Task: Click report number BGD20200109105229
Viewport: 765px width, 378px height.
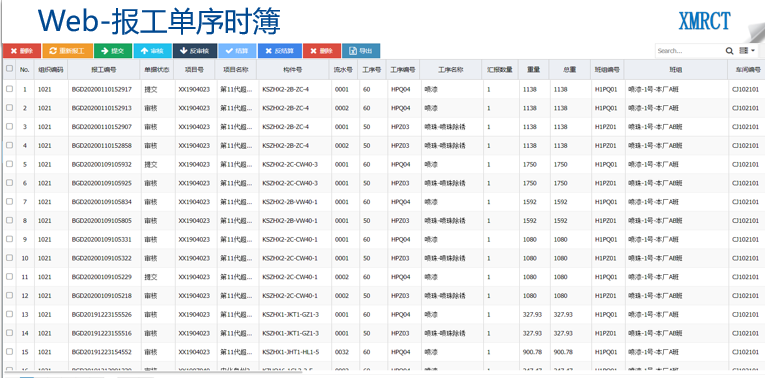Action: (101, 277)
